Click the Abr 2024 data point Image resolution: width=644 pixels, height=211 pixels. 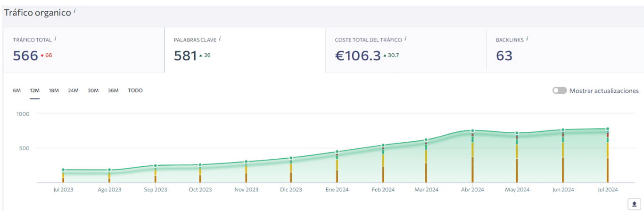[x=472, y=130]
